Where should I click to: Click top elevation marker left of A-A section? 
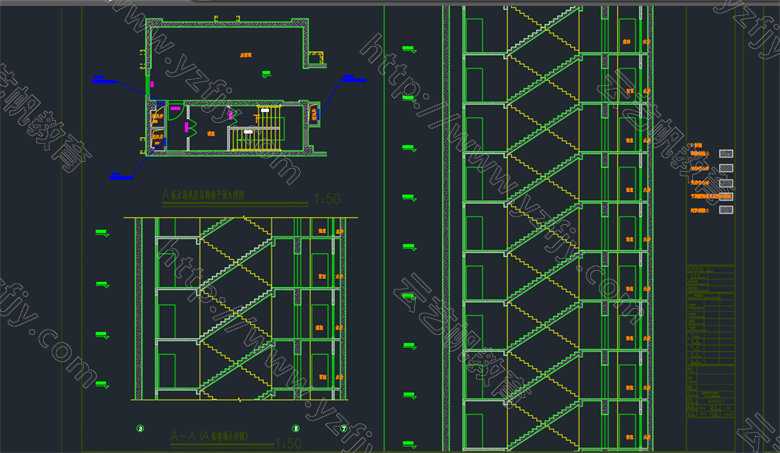[100, 234]
